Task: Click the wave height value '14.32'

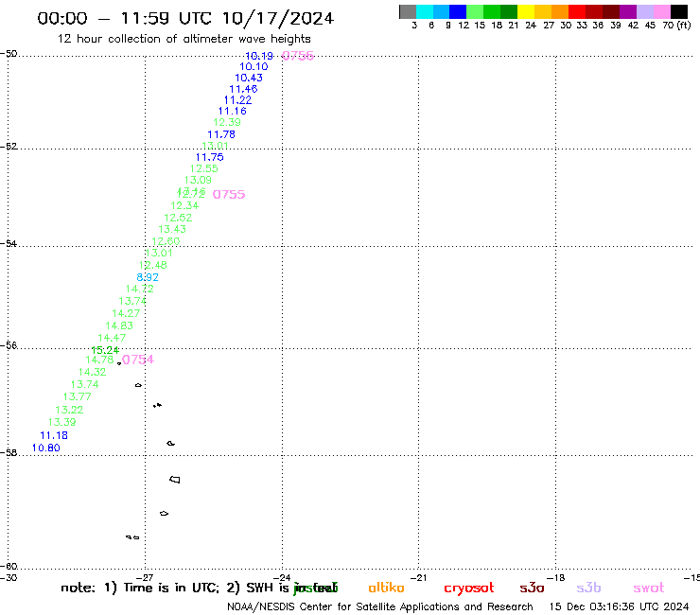Action: tap(92, 372)
